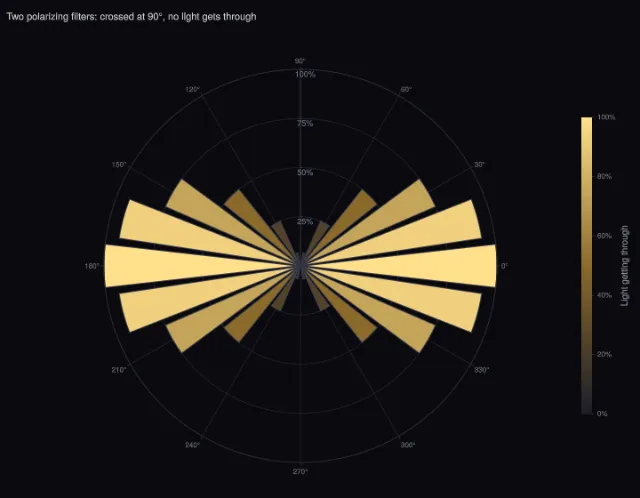Click the 180° angular axis label
640x498 pixels.
[92, 266]
